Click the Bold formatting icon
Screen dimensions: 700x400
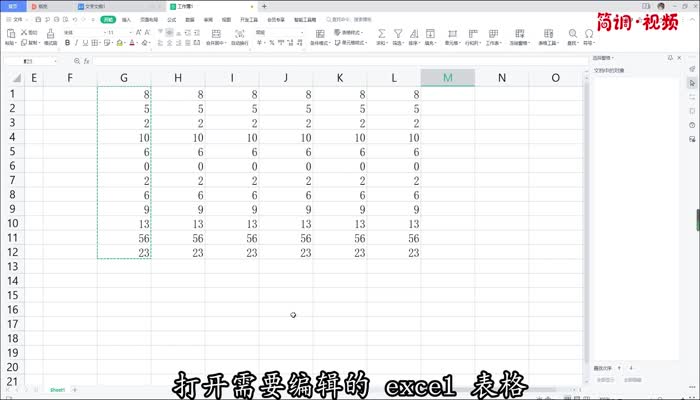[x=66, y=44]
